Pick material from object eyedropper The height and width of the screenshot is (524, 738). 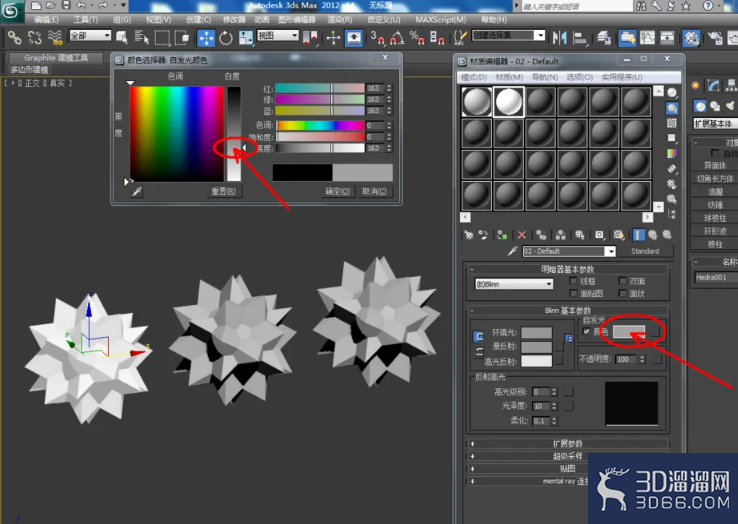pos(512,251)
